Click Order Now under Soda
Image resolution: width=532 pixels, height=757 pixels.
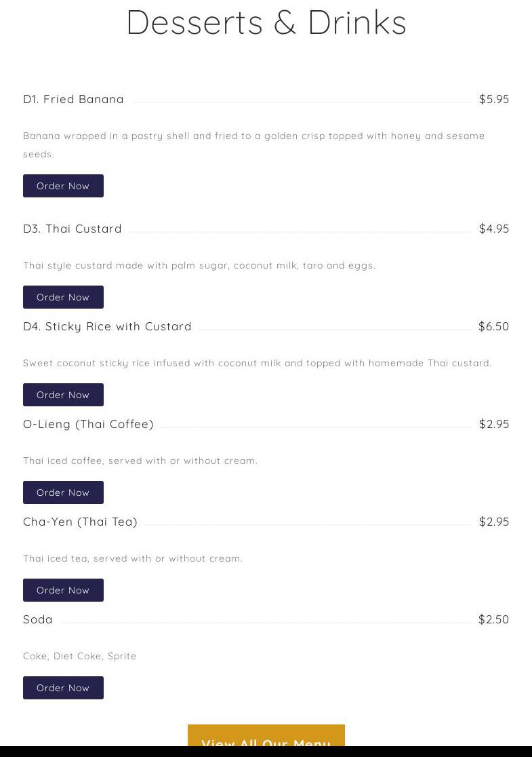(63, 688)
